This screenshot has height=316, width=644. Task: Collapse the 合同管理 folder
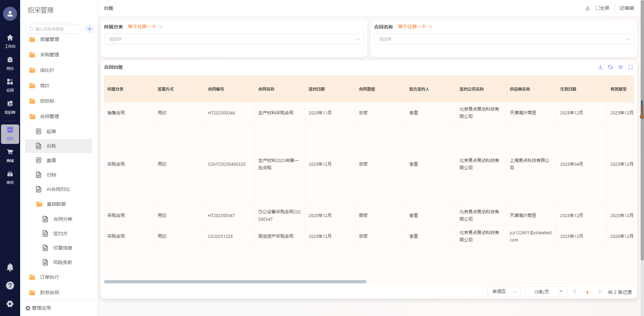click(49, 116)
